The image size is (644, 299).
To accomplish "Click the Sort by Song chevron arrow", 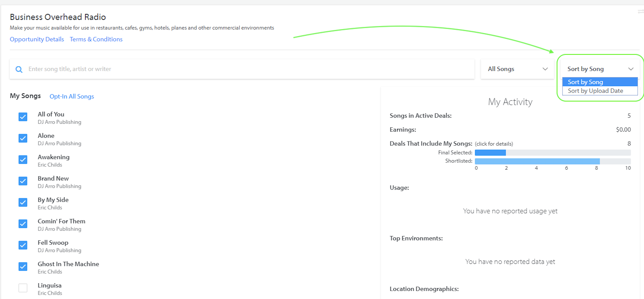I will click(631, 69).
